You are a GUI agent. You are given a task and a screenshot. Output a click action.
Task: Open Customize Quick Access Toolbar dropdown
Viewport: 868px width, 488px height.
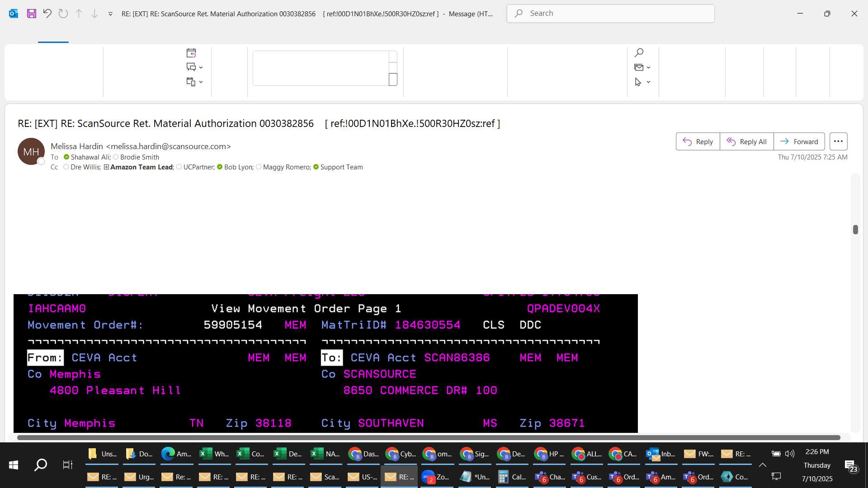[110, 14]
